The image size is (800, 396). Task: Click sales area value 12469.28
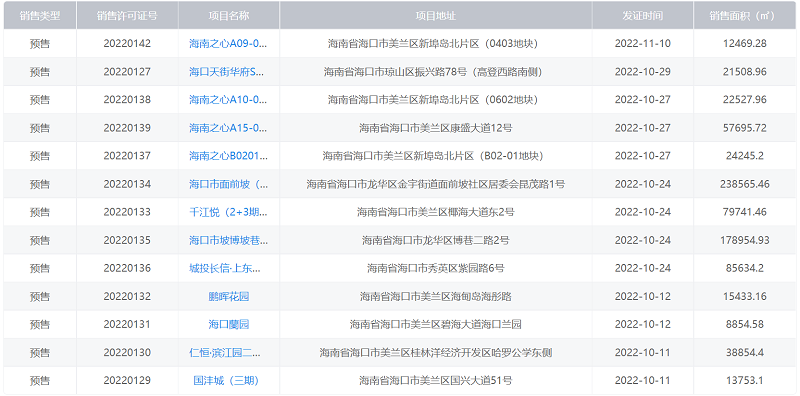pos(744,43)
